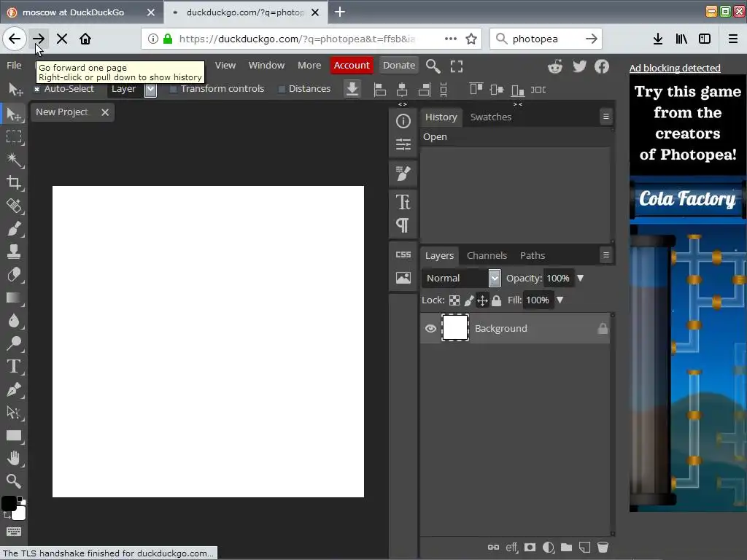Click the search magnifier in menu bar

click(x=433, y=66)
